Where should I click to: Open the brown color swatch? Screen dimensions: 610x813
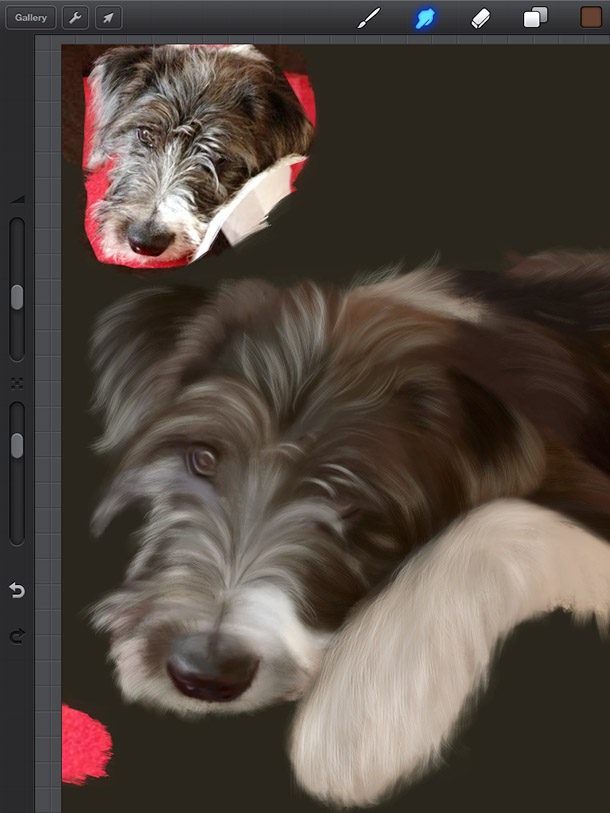(591, 17)
